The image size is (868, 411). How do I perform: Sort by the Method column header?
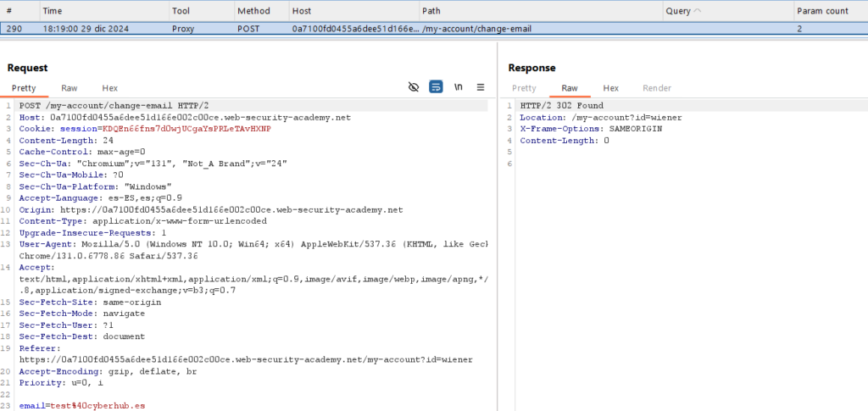tap(261, 11)
